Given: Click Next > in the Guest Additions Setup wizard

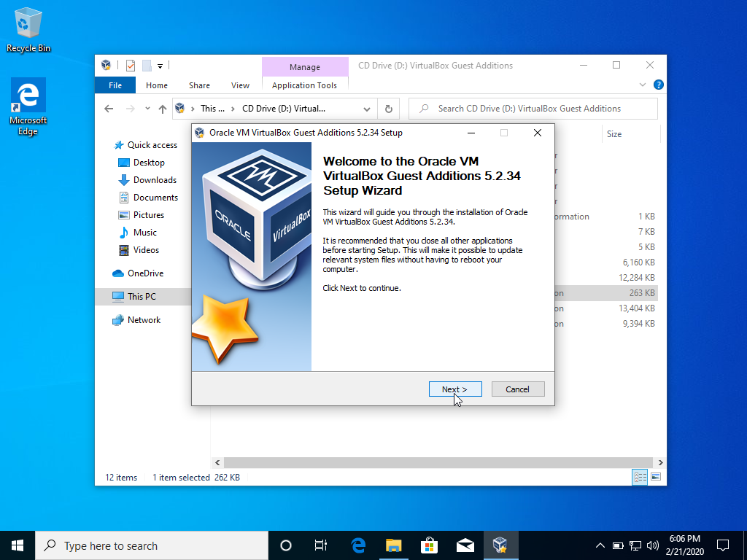Looking at the screenshot, I should [455, 389].
